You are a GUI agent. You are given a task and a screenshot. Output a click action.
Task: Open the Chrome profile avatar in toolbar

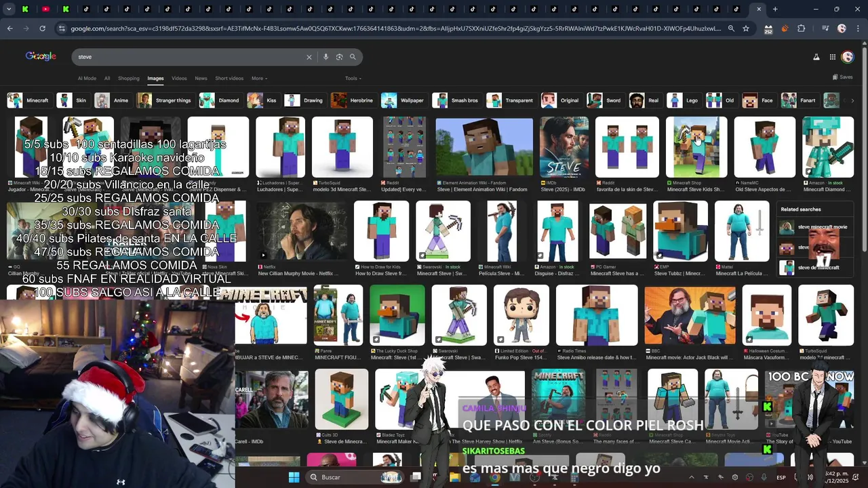(842, 28)
